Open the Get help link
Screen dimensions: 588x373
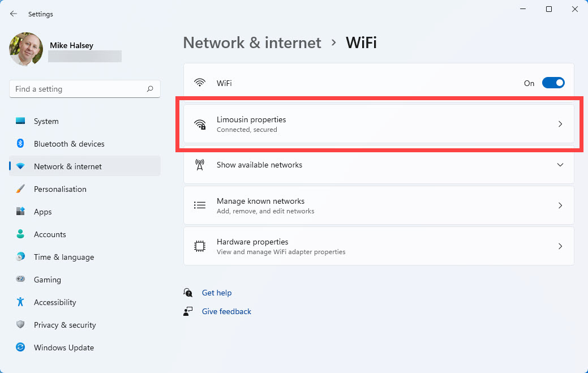point(217,293)
